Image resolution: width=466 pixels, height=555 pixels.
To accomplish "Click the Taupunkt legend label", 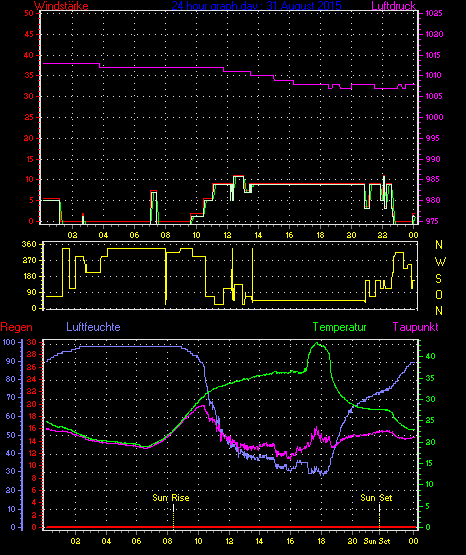I will 415,327.
